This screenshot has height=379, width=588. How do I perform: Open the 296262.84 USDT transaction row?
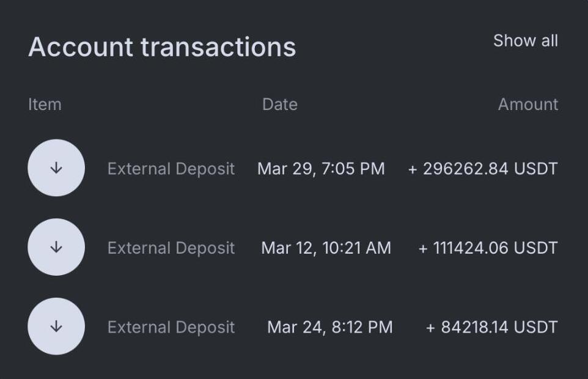[293, 168]
